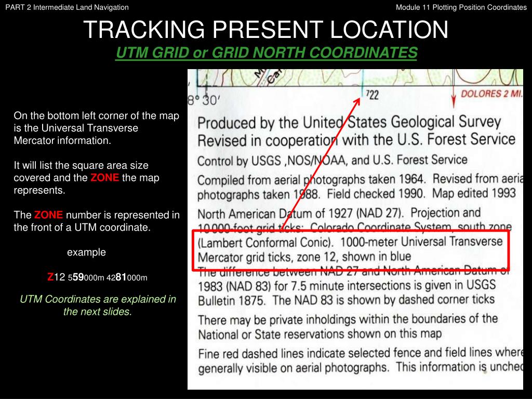Click the line 'Revised in cooperation with the U.S. Forest Service'
The image size is (532, 399).
pyautogui.click(x=356, y=140)
